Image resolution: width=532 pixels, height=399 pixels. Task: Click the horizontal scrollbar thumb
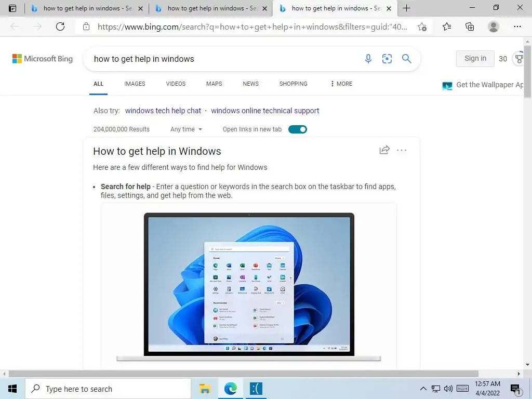[x=243, y=374]
